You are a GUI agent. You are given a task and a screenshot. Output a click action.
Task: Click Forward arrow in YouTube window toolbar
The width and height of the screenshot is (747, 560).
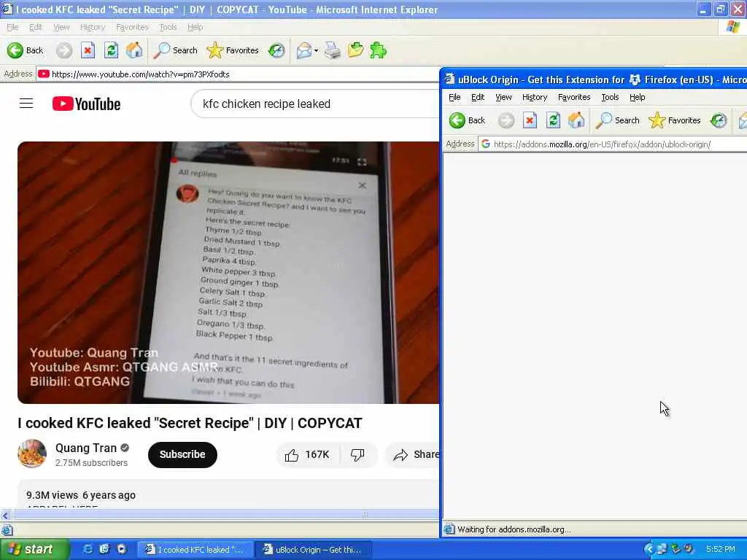tap(64, 50)
